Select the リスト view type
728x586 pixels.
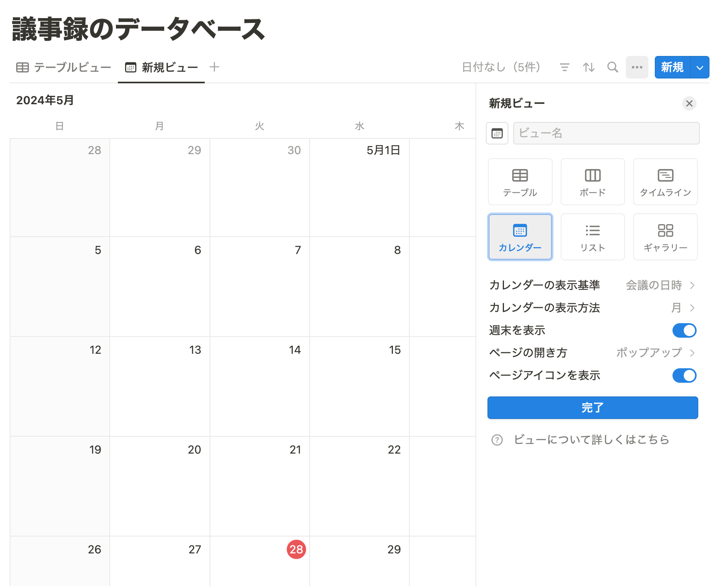(x=593, y=237)
